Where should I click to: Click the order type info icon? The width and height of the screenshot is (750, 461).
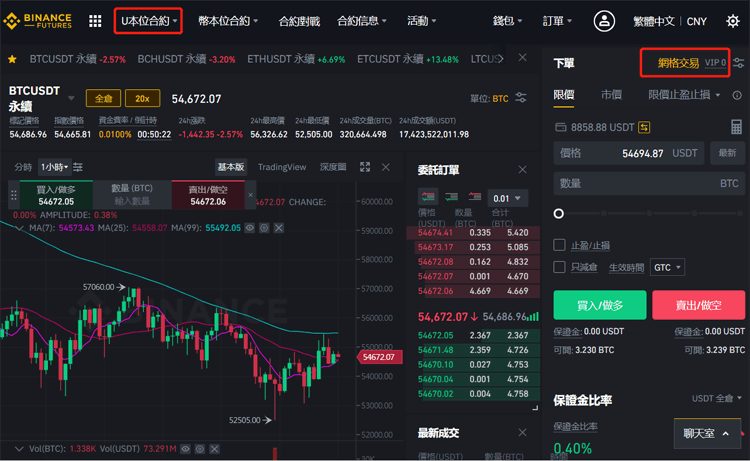(737, 95)
